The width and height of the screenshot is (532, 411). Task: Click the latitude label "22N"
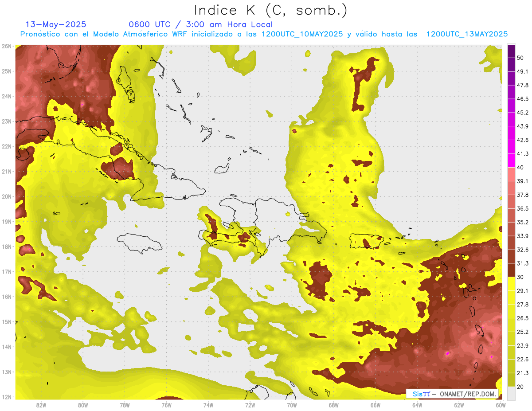7,146
